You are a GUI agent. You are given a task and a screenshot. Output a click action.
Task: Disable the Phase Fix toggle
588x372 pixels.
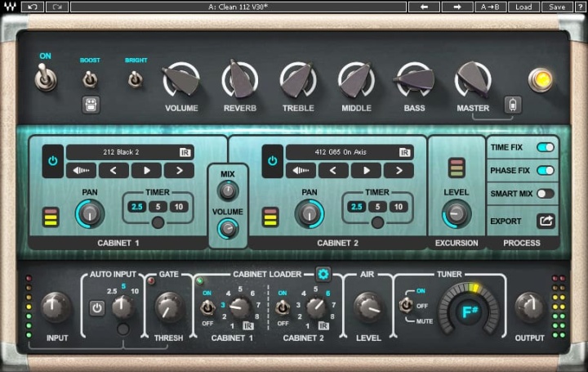point(546,170)
